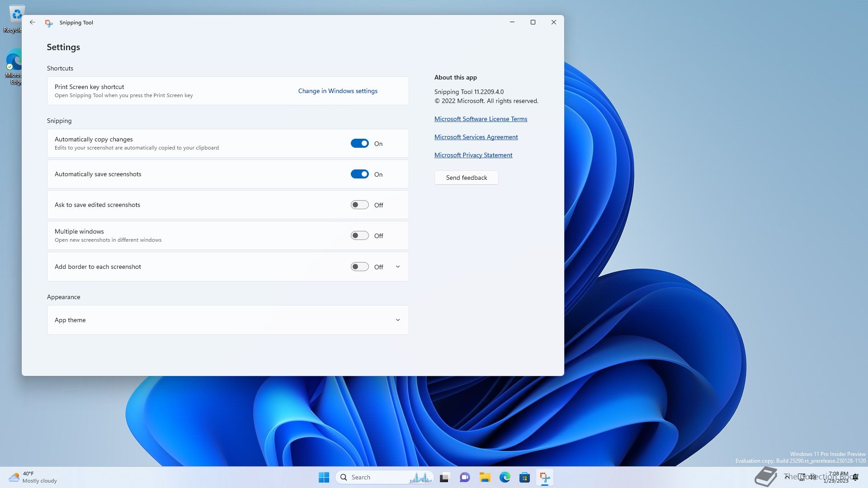The height and width of the screenshot is (488, 868).
Task: Expand the Add border options chevron
Action: tap(398, 267)
